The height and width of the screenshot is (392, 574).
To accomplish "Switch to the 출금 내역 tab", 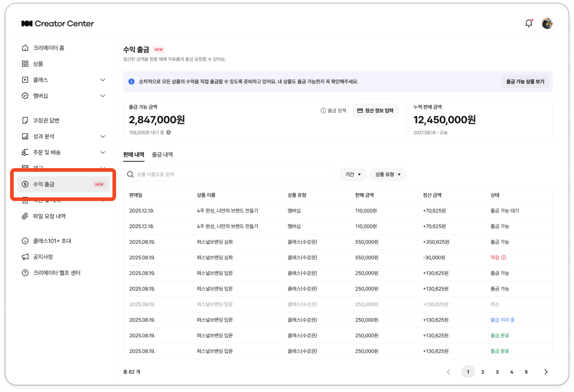I will tap(162, 155).
